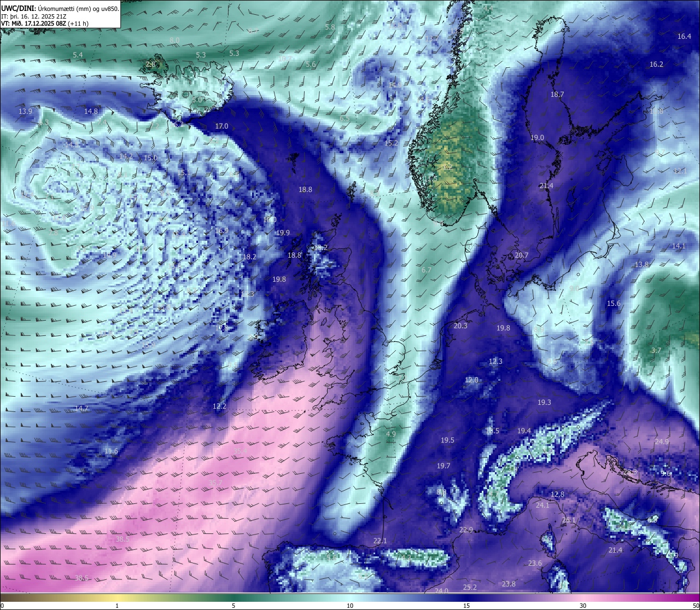
Task: Select the 22.1 value label
Action: [380, 541]
